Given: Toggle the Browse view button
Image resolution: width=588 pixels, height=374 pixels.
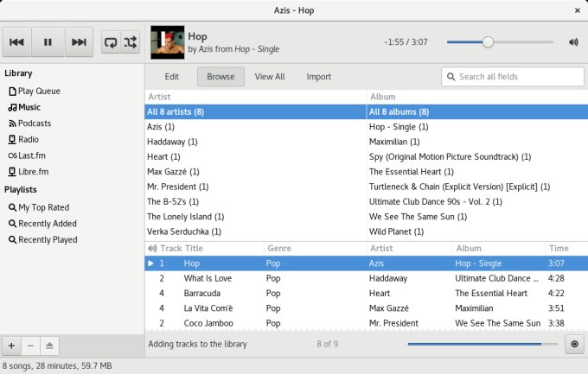Looking at the screenshot, I should click(220, 77).
